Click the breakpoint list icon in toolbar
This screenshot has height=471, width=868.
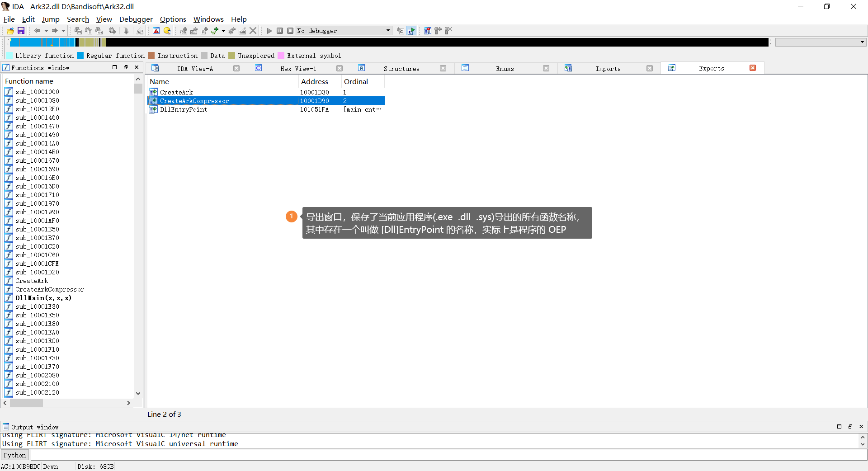point(427,31)
